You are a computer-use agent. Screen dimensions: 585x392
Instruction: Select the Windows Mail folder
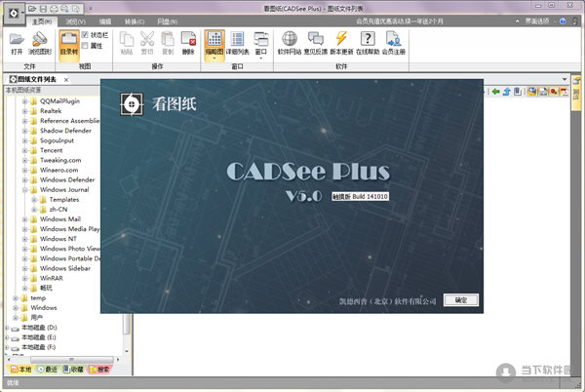pyautogui.click(x=60, y=219)
